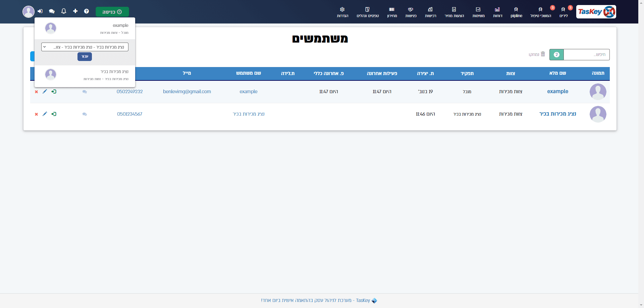The width and height of the screenshot is (644, 308).
Task: Focus the חיפוש search input field
Action: point(586,55)
